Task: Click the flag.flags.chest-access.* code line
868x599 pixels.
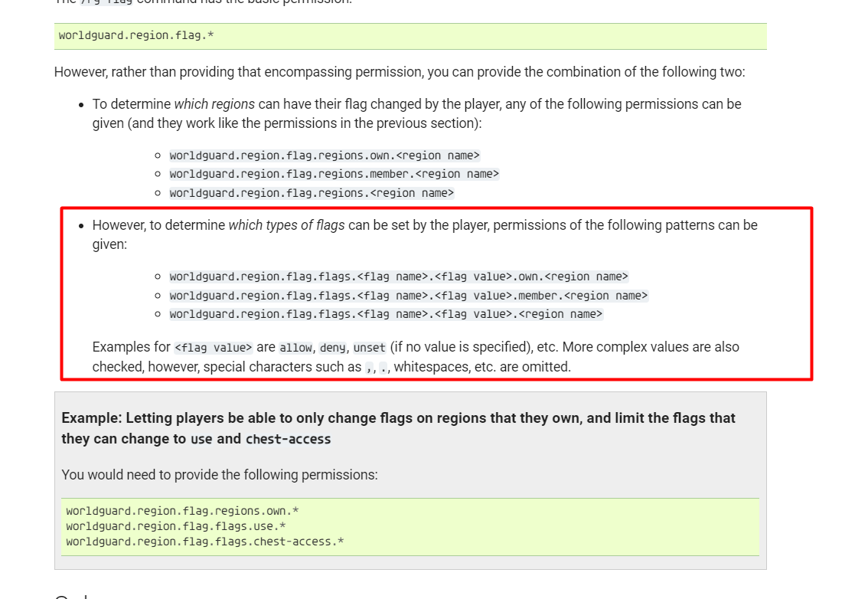Action: 204,542
